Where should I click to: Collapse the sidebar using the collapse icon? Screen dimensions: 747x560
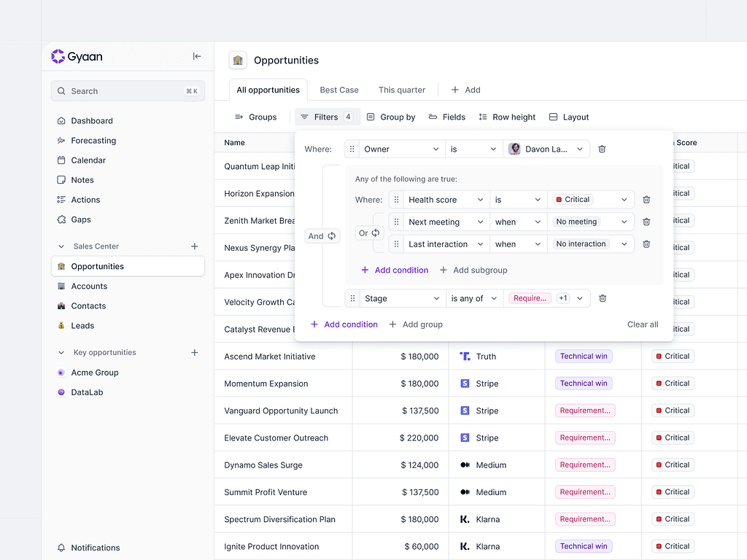coord(197,57)
